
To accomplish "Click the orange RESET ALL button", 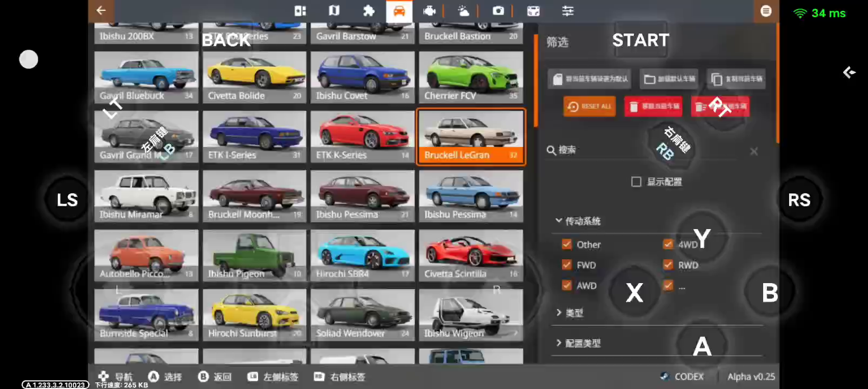I will point(589,106).
